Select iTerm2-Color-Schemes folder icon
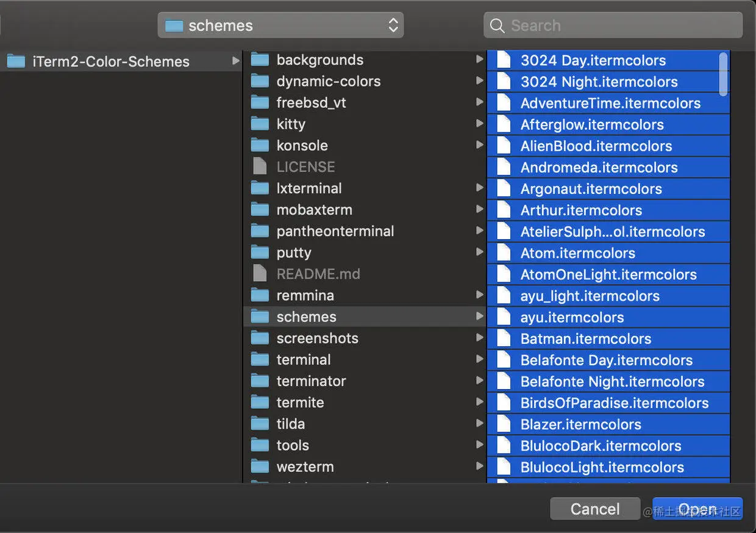This screenshot has width=756, height=533. (x=16, y=61)
